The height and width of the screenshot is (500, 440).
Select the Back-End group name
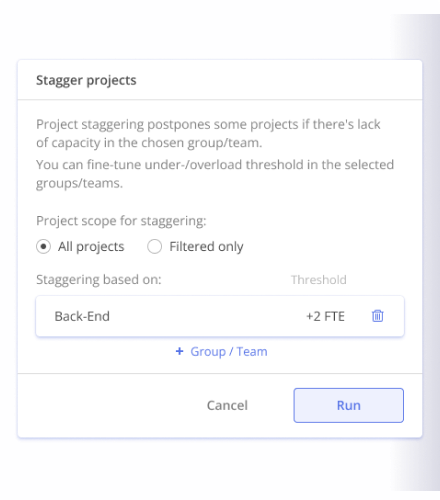pyautogui.click(x=82, y=316)
